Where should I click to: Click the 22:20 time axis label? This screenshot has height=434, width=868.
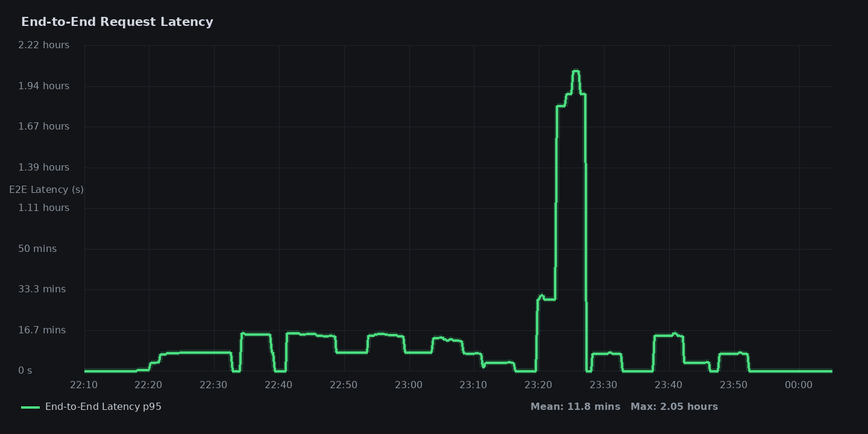coord(148,385)
